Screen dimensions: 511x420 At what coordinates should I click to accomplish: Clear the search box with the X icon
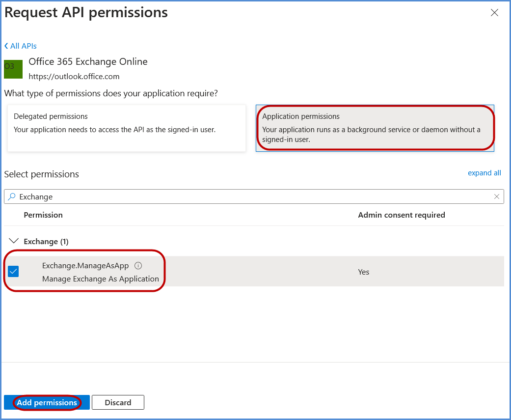point(497,196)
